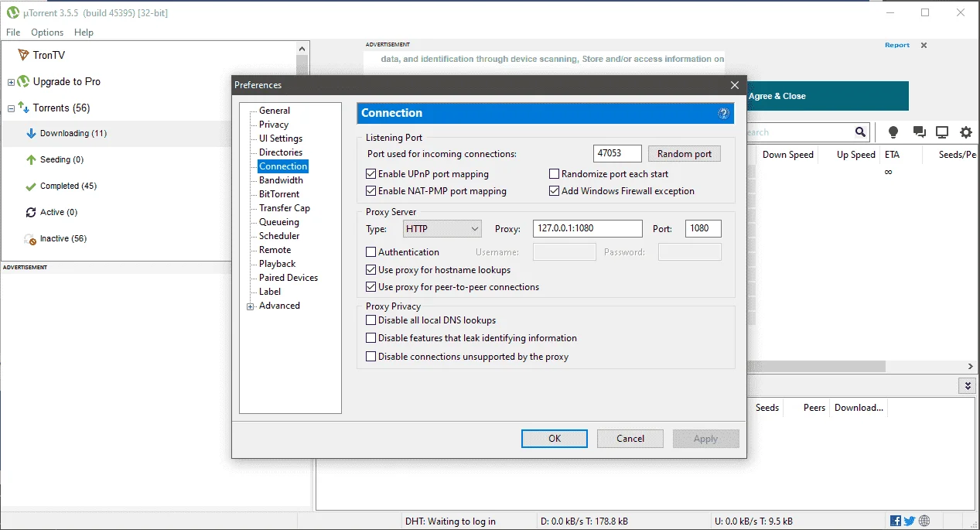This screenshot has width=980, height=530.
Task: Toggle Use proxy for peer-to-peer connections
Action: [x=371, y=287]
